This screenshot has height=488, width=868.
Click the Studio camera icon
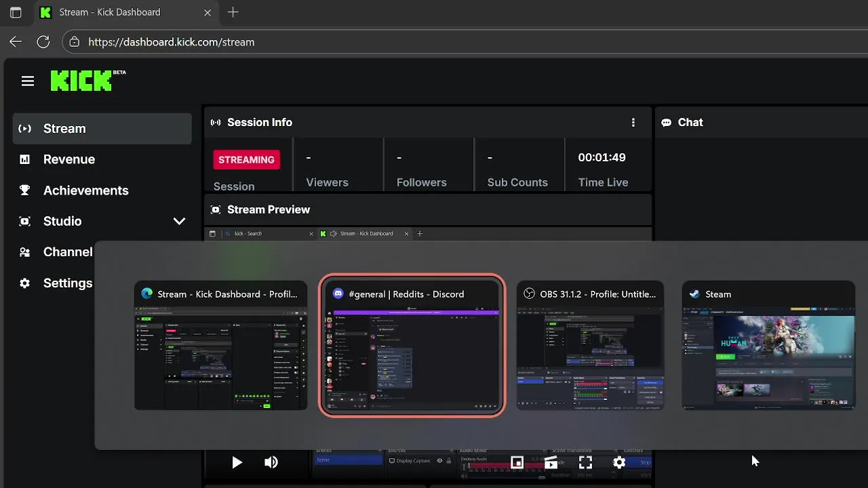click(25, 221)
